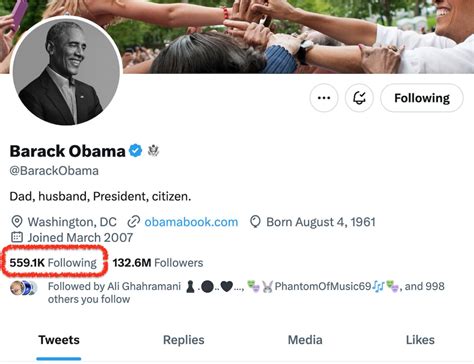
Task: Click the government seal badge icon
Action: (153, 151)
